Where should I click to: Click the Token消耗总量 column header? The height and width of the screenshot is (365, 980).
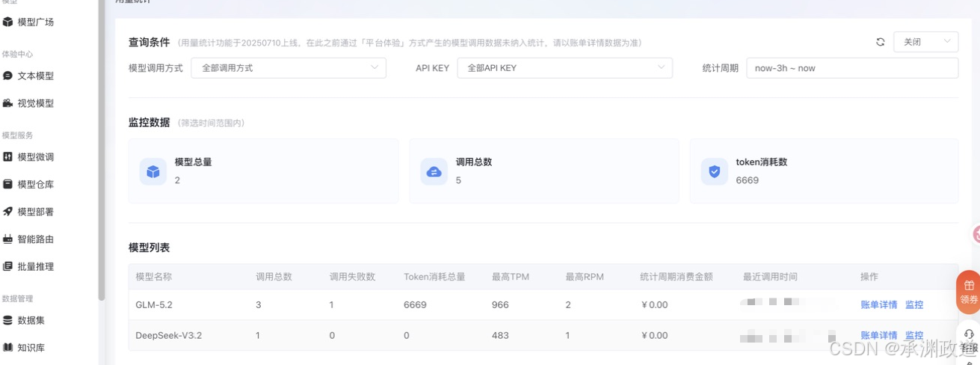coord(434,277)
